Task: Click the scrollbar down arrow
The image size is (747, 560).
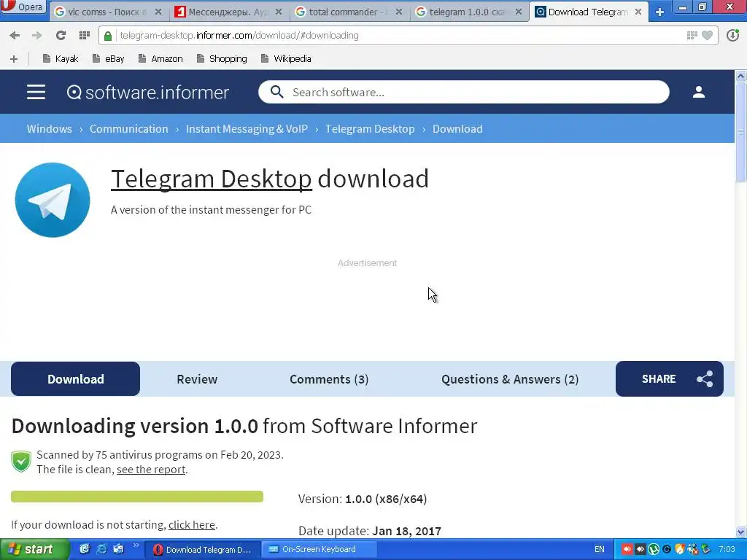Action: (x=741, y=532)
